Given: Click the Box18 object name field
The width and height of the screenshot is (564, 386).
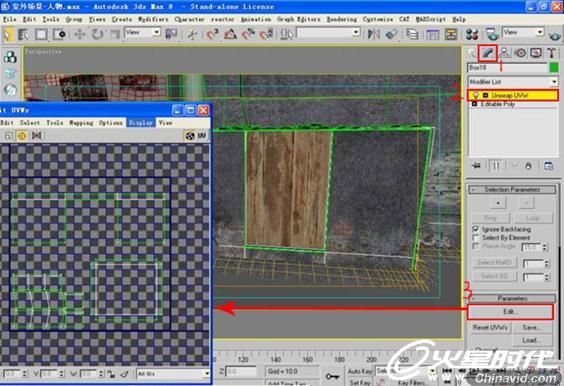Looking at the screenshot, I should click(x=508, y=68).
